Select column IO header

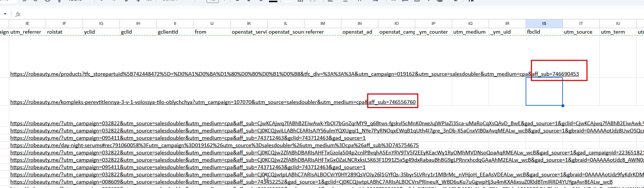point(397,23)
